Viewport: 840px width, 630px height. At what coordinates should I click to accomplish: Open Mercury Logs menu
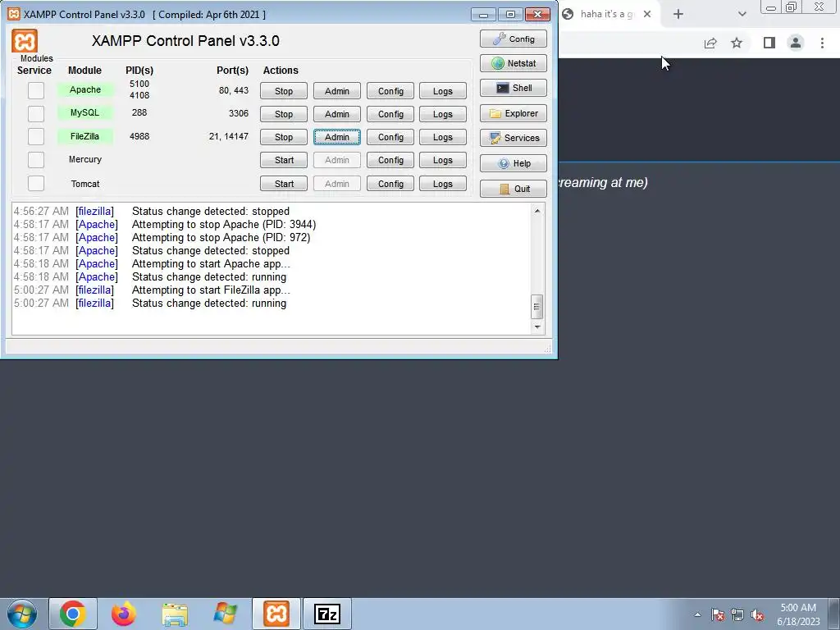443,160
